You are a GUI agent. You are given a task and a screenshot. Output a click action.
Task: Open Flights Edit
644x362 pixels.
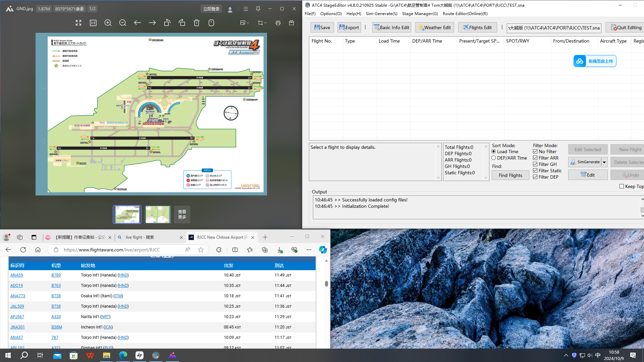point(478,27)
